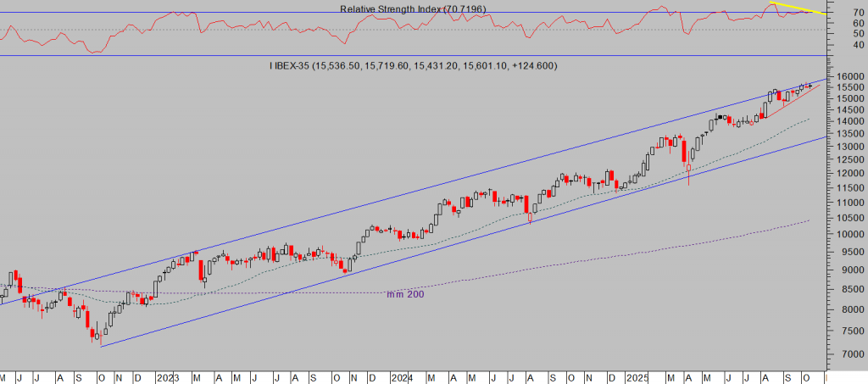Viewport: 868px width, 384px height.
Task: Click the 2024 label on time axis
Action: tap(401, 376)
